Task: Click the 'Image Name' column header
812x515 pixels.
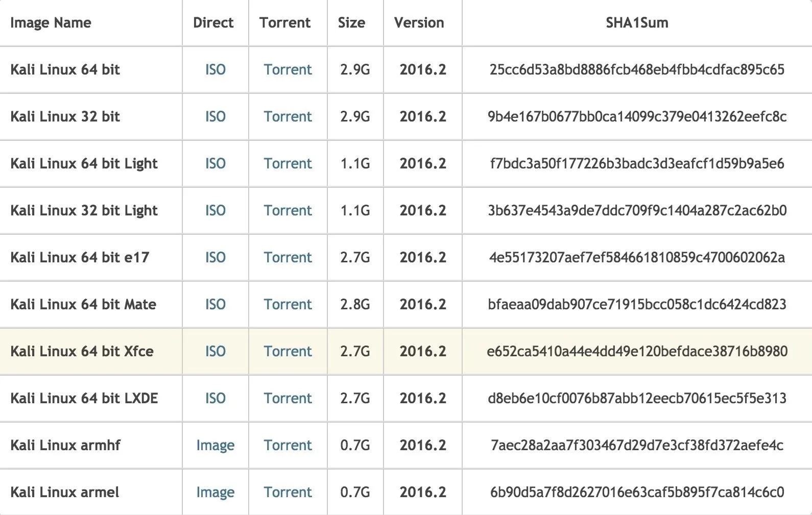Action: pyautogui.click(x=51, y=22)
